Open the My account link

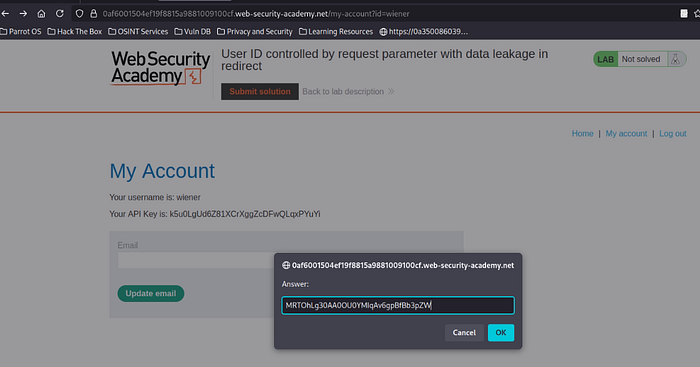[626, 133]
